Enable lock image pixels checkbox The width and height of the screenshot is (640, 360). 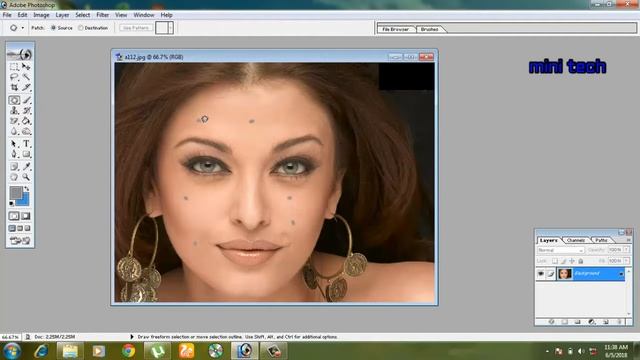563,261
